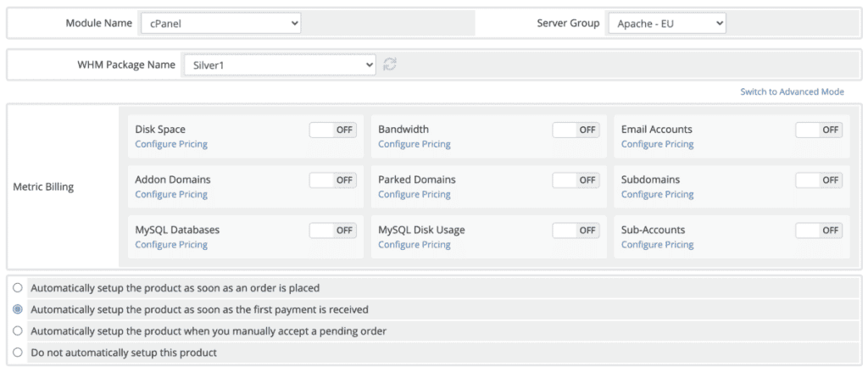Enable the Sub-Accounts metric switch

pos(820,230)
